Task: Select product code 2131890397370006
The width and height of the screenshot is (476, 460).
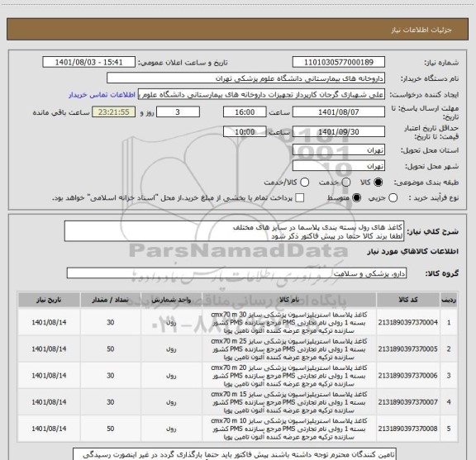Action: tap(407, 375)
